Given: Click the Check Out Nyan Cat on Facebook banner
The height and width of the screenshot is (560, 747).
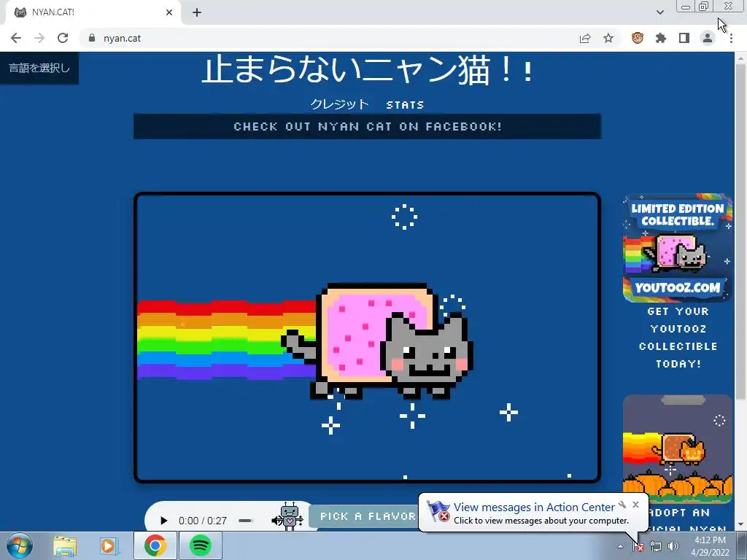Looking at the screenshot, I should [x=368, y=127].
